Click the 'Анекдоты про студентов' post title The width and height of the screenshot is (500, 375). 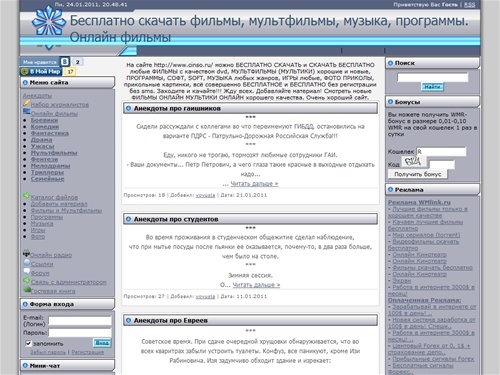(176, 219)
